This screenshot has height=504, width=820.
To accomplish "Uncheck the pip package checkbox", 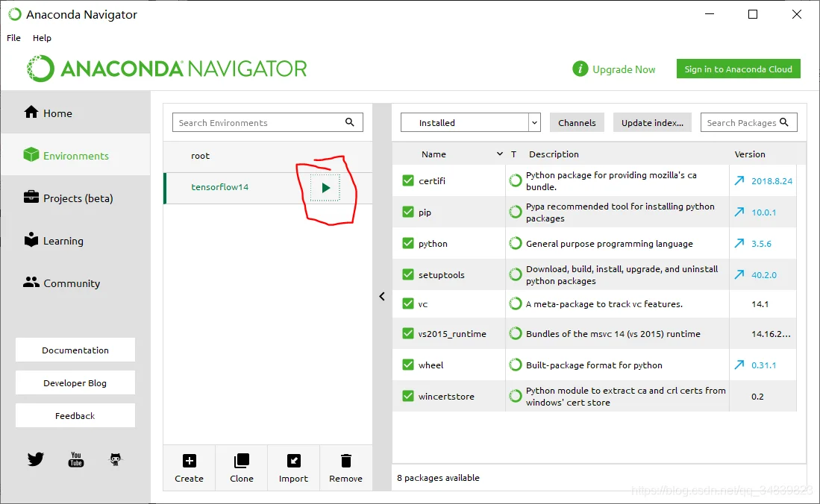I will 408,212.
